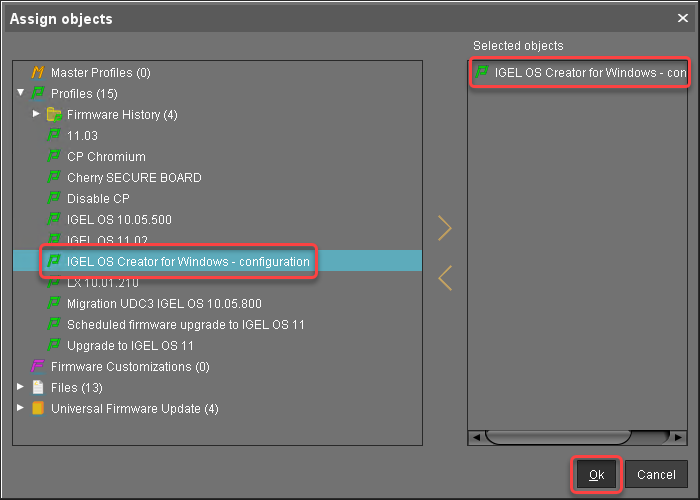The image size is (700, 500).
Task: Expand the Firmware History folder
Action: [x=37, y=115]
